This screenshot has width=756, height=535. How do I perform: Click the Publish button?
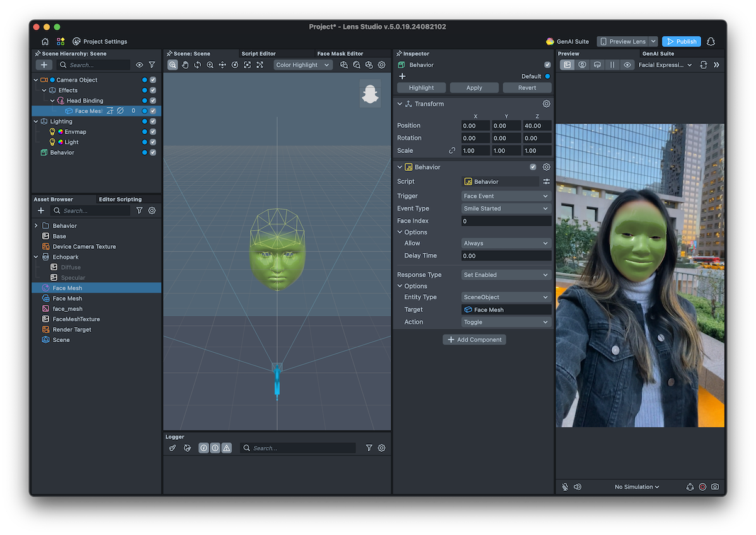(x=681, y=42)
